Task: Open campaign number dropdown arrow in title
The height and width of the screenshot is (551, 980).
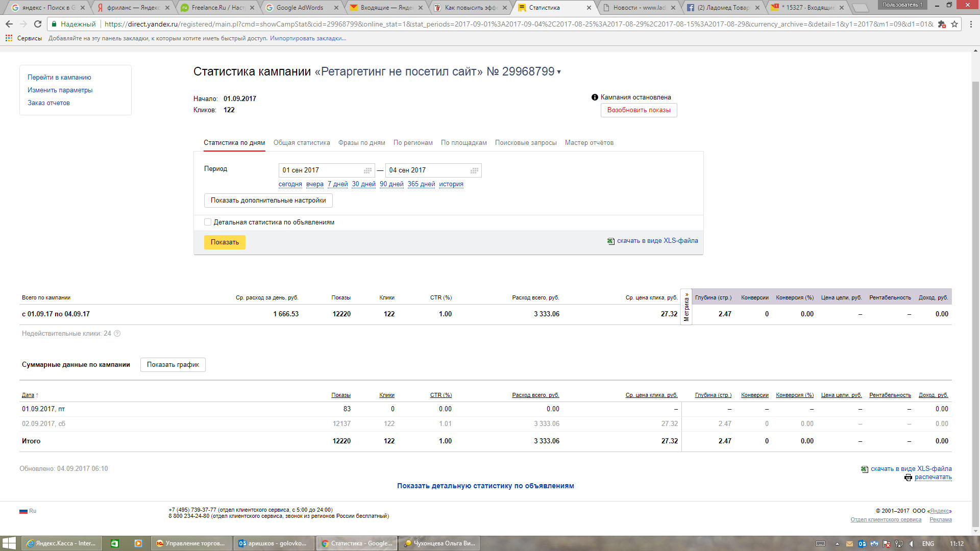Action: (559, 72)
